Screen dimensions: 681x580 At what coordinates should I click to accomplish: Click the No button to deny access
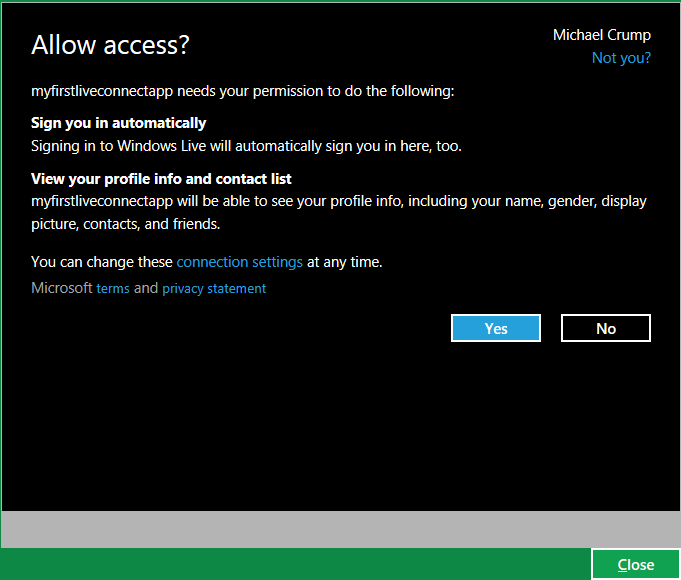pyautogui.click(x=605, y=328)
